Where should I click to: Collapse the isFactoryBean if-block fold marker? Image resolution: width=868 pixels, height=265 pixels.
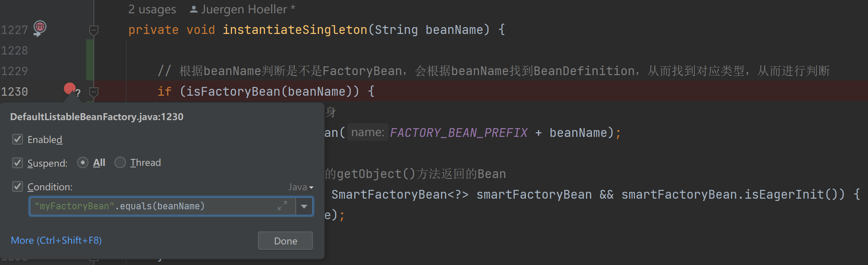93,92
